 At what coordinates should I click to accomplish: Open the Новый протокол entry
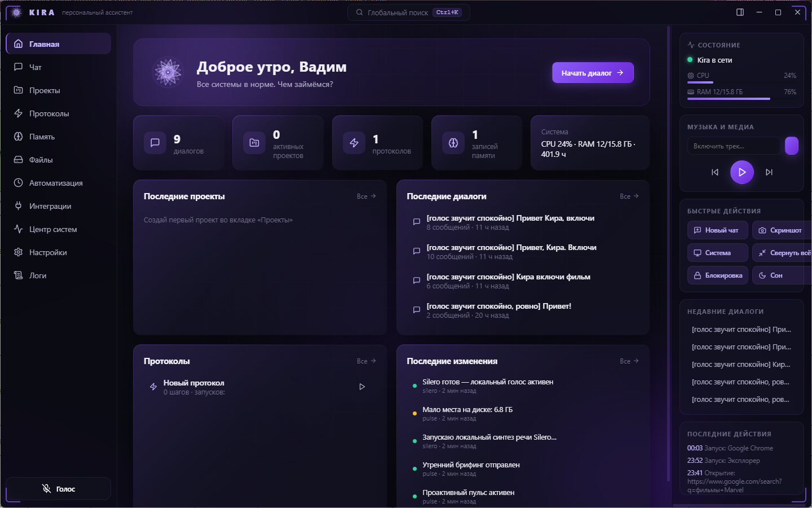click(260, 387)
